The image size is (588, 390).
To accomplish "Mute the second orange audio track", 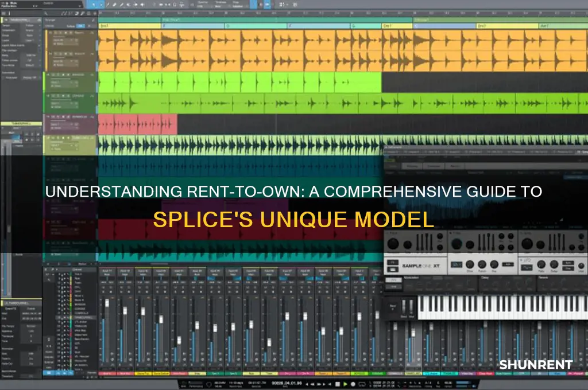I will (56, 54).
